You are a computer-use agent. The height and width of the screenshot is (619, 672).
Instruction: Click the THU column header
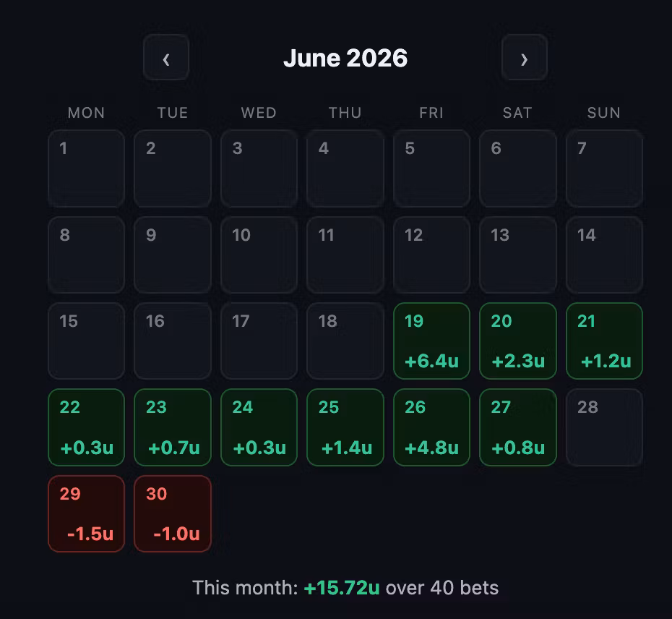click(x=345, y=113)
